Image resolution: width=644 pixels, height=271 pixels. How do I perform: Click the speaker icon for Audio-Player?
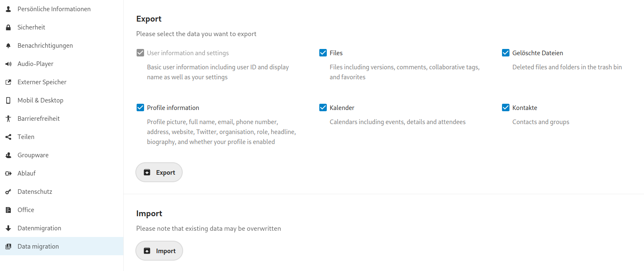8,64
